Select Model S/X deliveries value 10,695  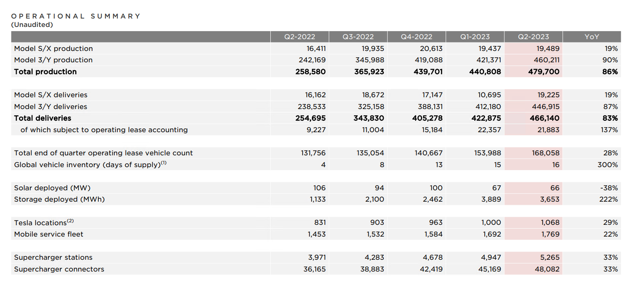tap(491, 95)
